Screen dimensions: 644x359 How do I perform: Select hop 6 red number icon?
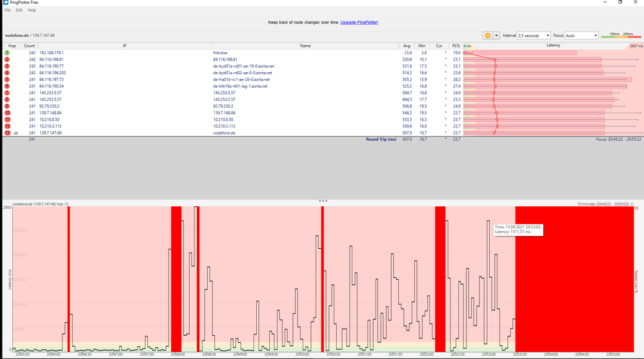pyautogui.click(x=7, y=86)
